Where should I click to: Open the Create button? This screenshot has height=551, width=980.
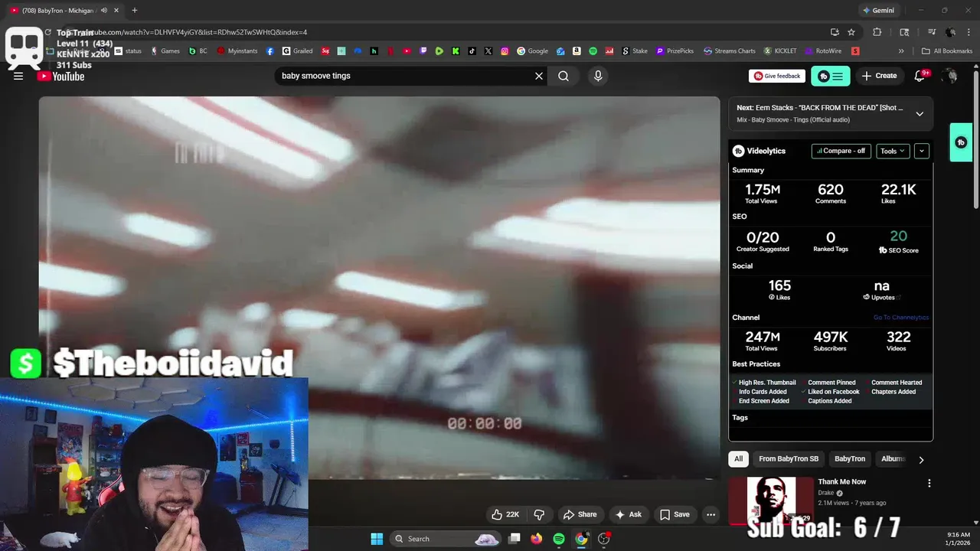879,76
